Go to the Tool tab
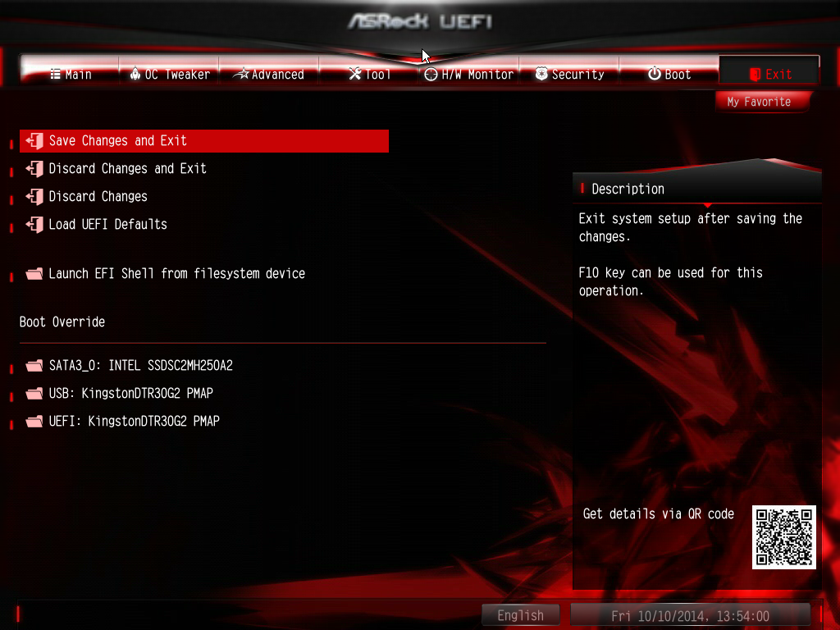The width and height of the screenshot is (840, 630). (x=369, y=74)
